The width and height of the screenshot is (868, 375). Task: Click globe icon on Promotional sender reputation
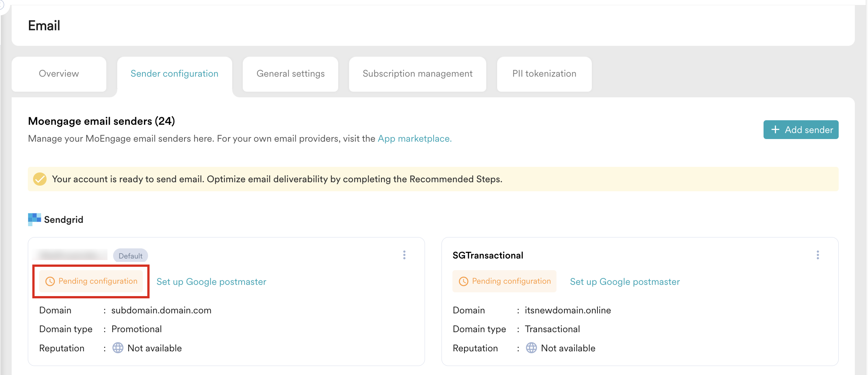click(118, 348)
